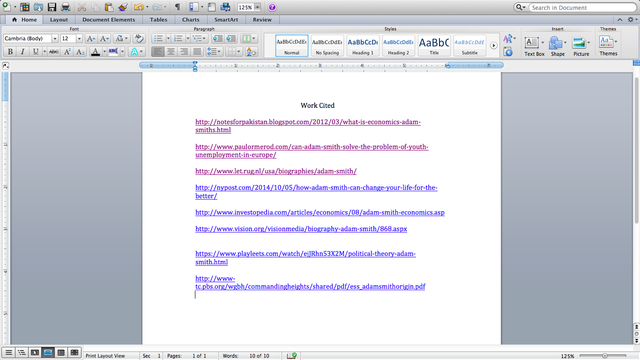This screenshot has height=360, width=640.
Task: Toggle Superscript formatting
Action: 67,51
